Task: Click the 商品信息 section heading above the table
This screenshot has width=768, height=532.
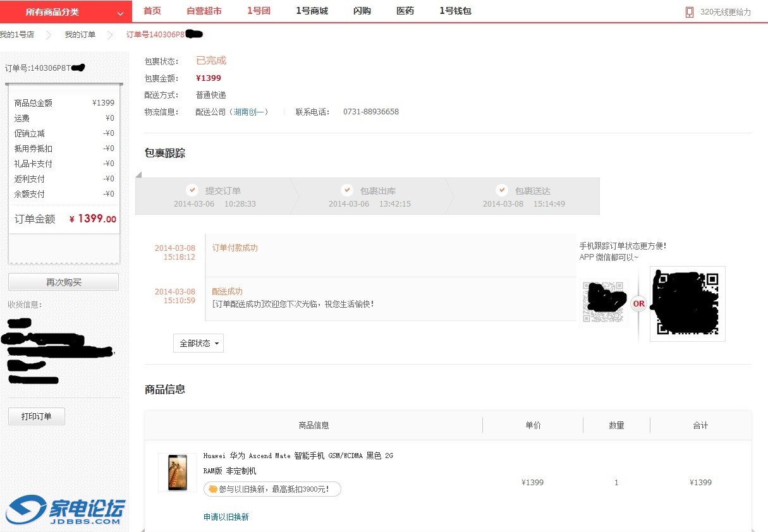Action: pyautogui.click(x=165, y=389)
